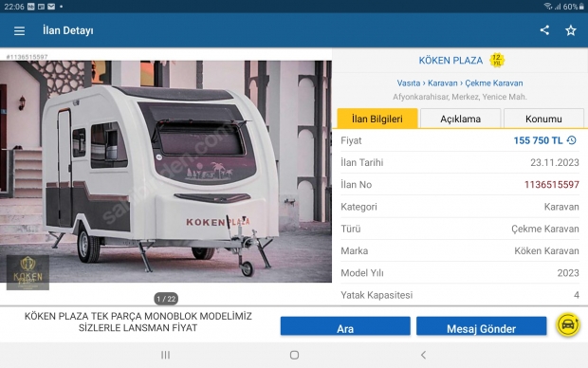Switch to Açıklama tab
Image resolution: width=588 pixels, height=368 pixels.
(x=461, y=119)
